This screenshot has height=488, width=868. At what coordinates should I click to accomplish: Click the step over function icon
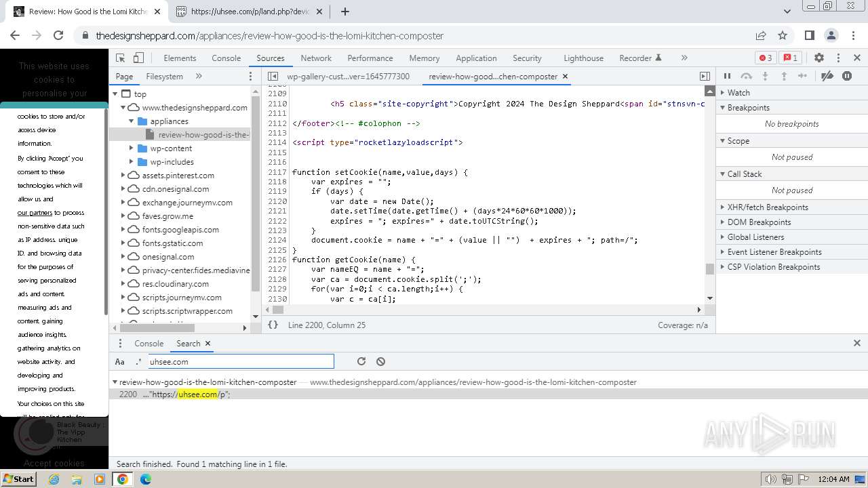coord(746,77)
